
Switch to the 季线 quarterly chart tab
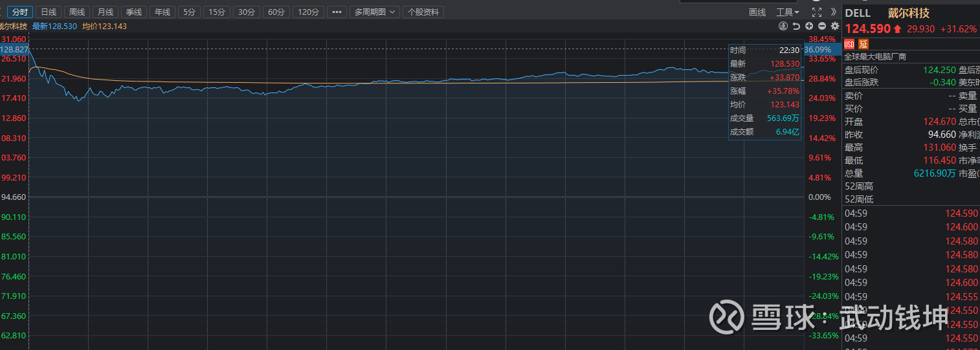(x=134, y=12)
